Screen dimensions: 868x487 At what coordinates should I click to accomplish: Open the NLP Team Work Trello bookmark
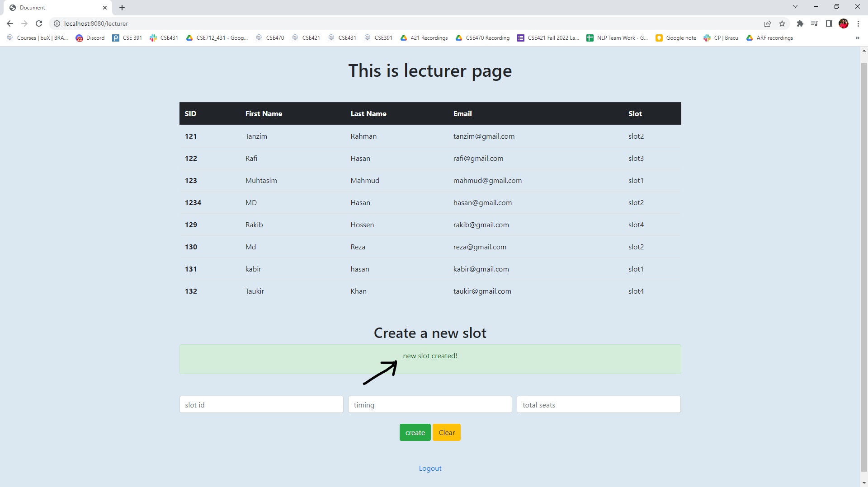(x=617, y=38)
